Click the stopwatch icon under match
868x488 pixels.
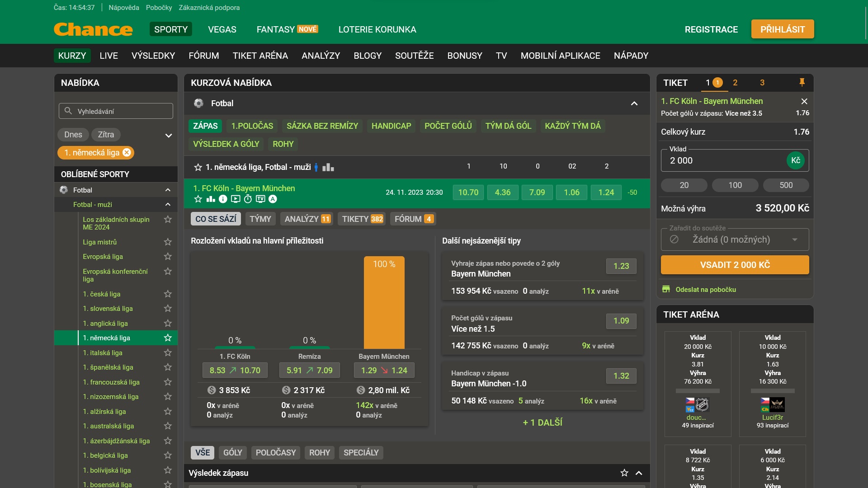pyautogui.click(x=248, y=199)
